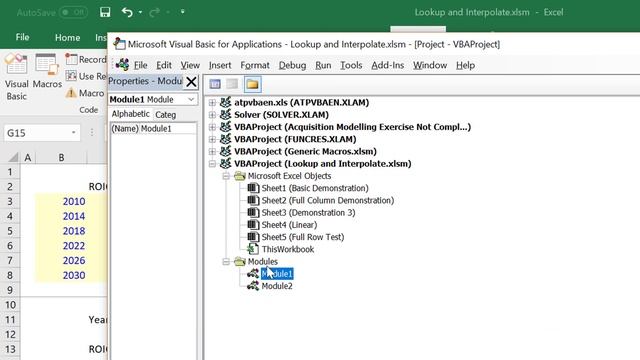Collapse the Modules folder
640x360 pixels.
(x=226, y=262)
